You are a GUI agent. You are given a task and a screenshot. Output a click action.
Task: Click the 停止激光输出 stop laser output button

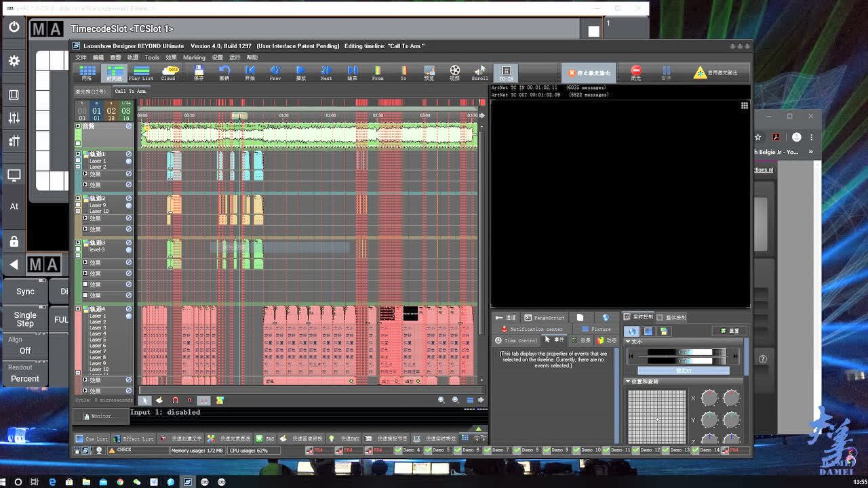[589, 73]
